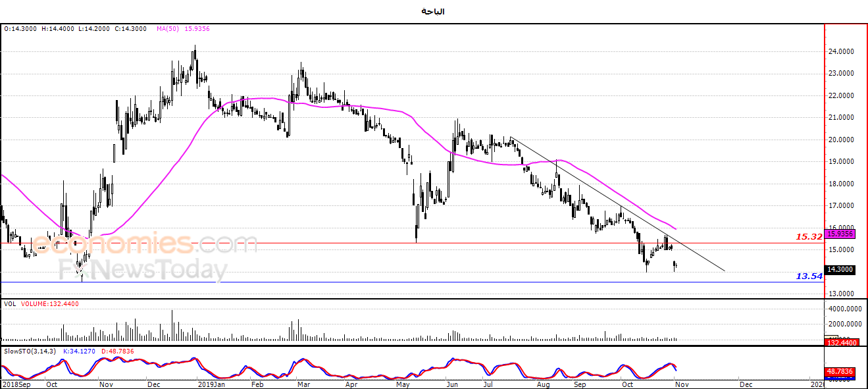The width and height of the screenshot is (868, 389).
Task: Select the high value "H:14.4000"
Action: tap(59, 29)
